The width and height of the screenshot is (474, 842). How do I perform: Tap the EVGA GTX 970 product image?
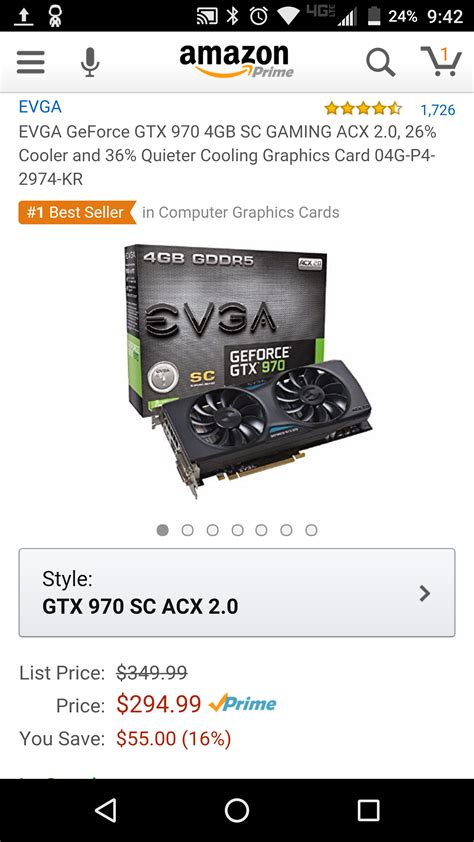247,371
